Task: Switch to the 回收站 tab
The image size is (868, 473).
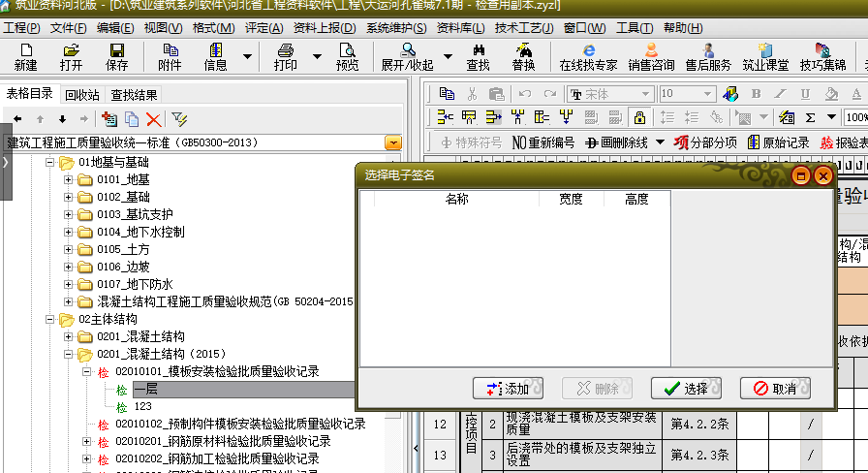Action: (x=82, y=95)
